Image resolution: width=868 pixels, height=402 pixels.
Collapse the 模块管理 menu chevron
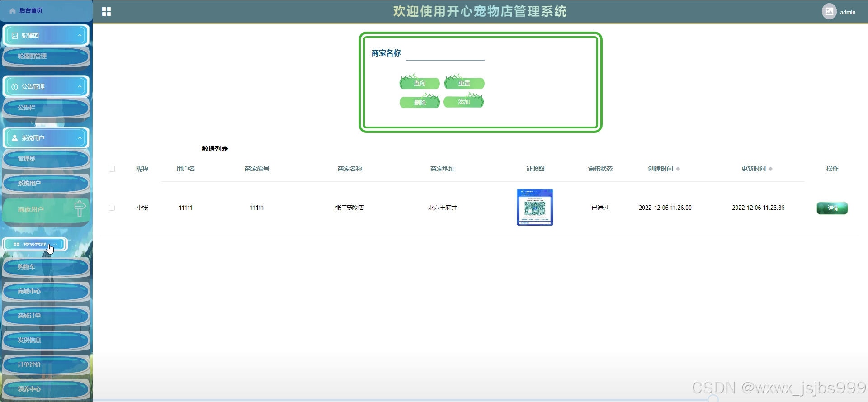point(55,244)
